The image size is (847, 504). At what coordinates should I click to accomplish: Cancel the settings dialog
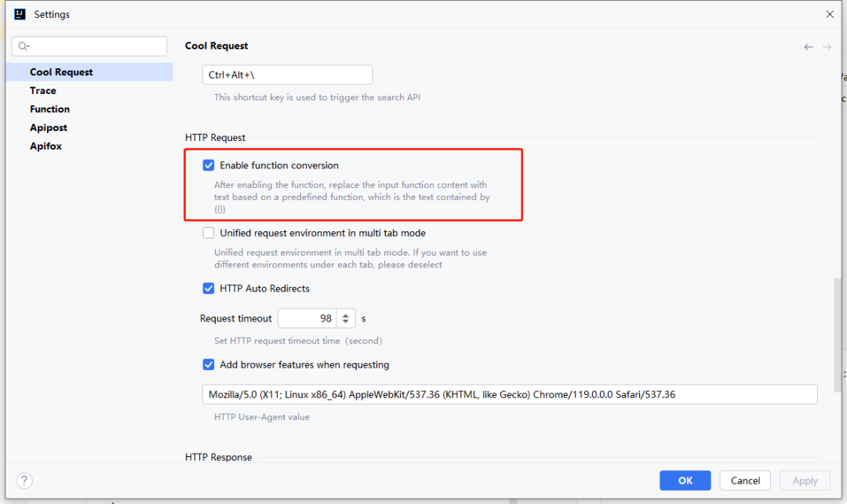click(x=744, y=480)
